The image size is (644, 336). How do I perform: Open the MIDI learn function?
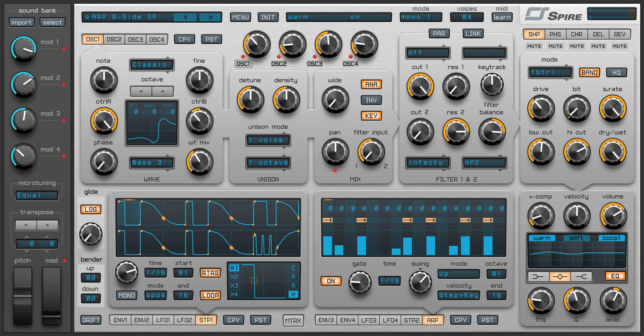coord(502,17)
